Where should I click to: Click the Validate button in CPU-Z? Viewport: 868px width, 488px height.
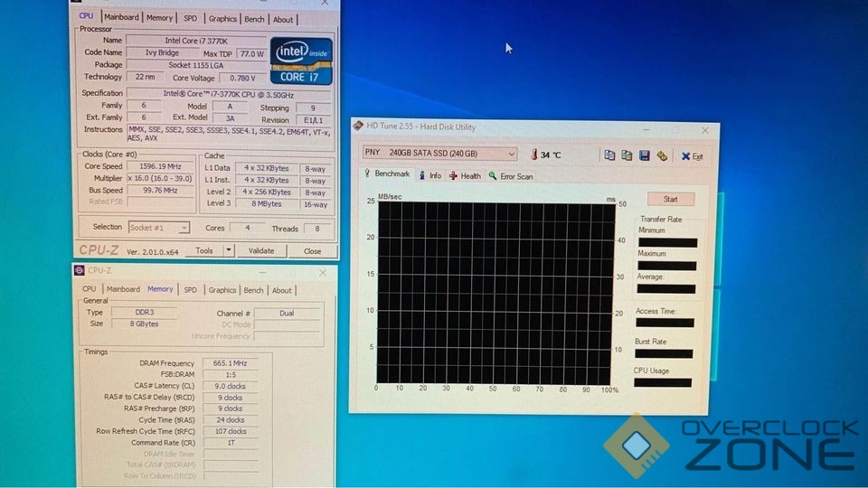point(261,250)
